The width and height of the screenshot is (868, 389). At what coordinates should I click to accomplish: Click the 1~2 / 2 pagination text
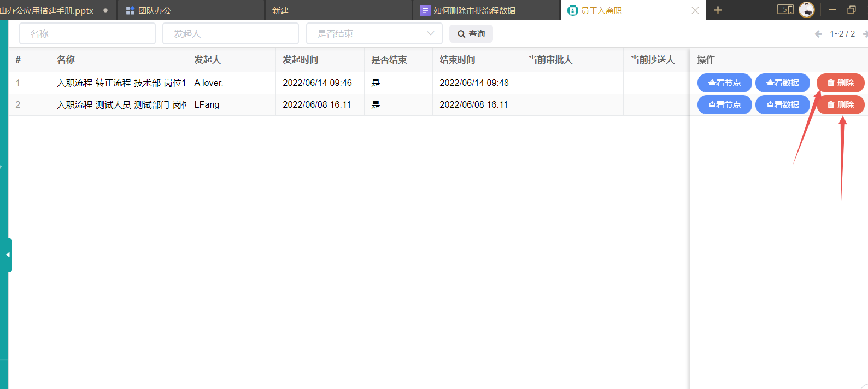tap(842, 34)
